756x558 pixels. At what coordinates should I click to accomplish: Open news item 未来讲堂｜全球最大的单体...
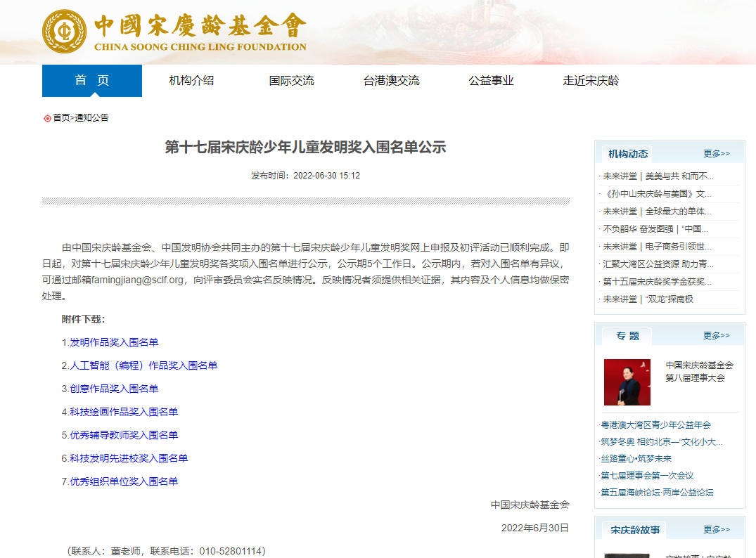(x=657, y=211)
